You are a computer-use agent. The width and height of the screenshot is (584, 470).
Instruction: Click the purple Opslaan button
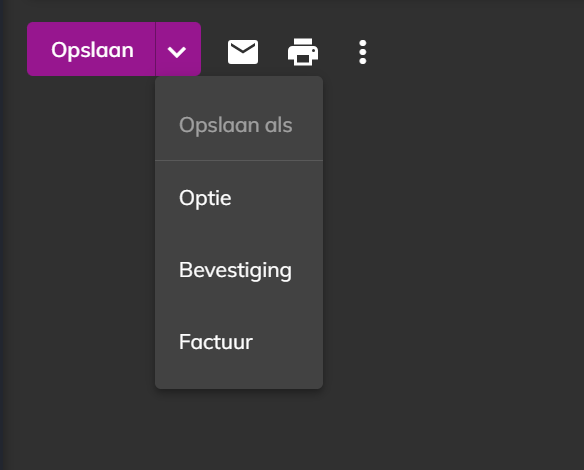tap(91, 49)
